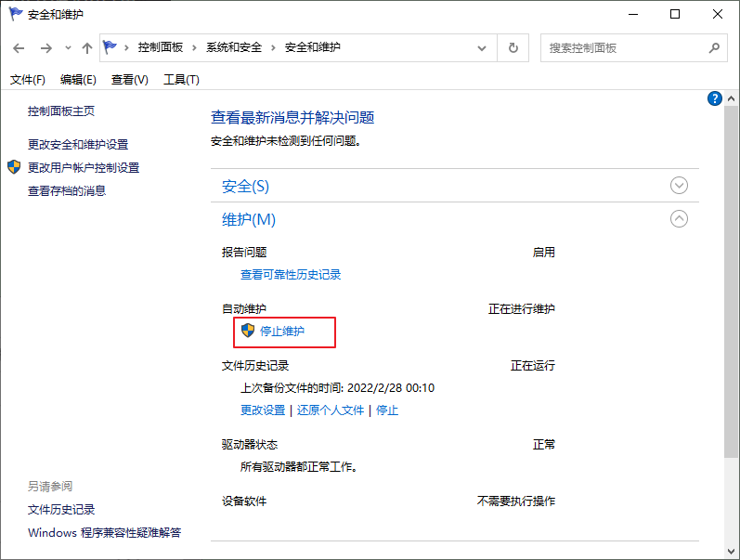Click the 查看最新消息并解决问题 heading
This screenshot has width=740, height=560.
[292, 118]
